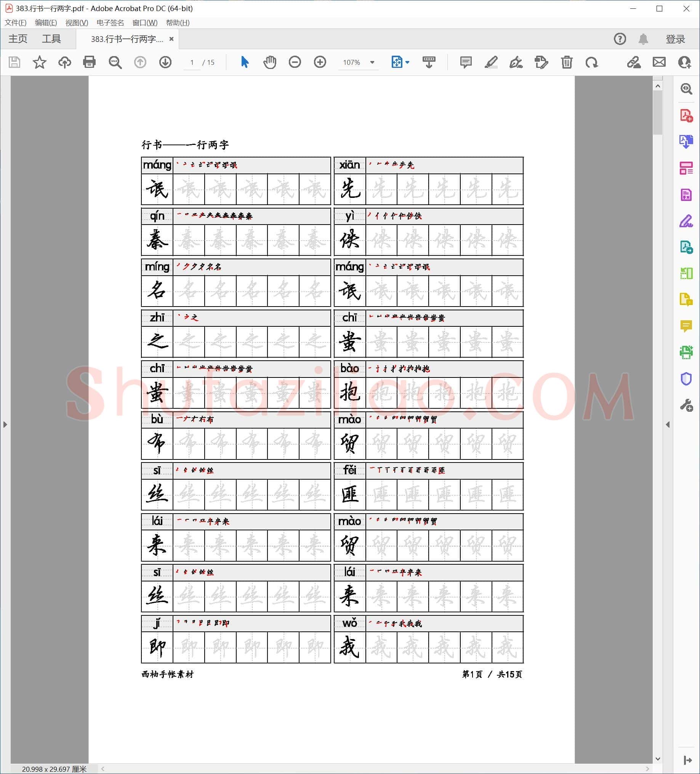Send the file by email

(x=659, y=62)
